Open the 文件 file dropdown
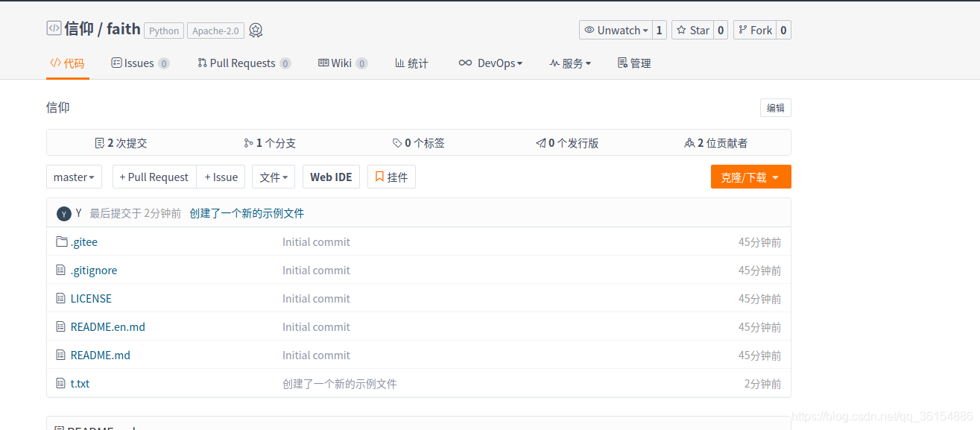The height and width of the screenshot is (430, 980). pos(274,177)
